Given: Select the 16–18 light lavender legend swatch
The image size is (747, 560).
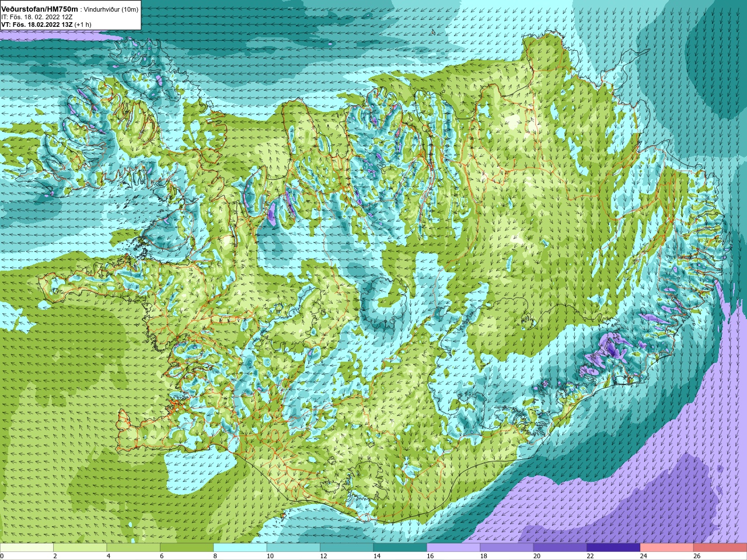Looking at the screenshot, I should point(453,547).
